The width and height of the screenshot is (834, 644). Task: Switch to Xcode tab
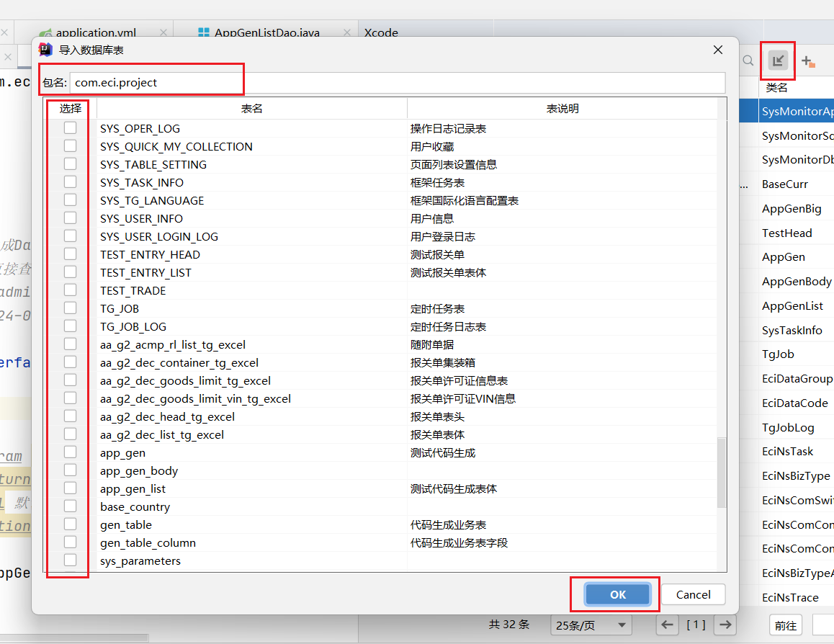[x=381, y=32]
